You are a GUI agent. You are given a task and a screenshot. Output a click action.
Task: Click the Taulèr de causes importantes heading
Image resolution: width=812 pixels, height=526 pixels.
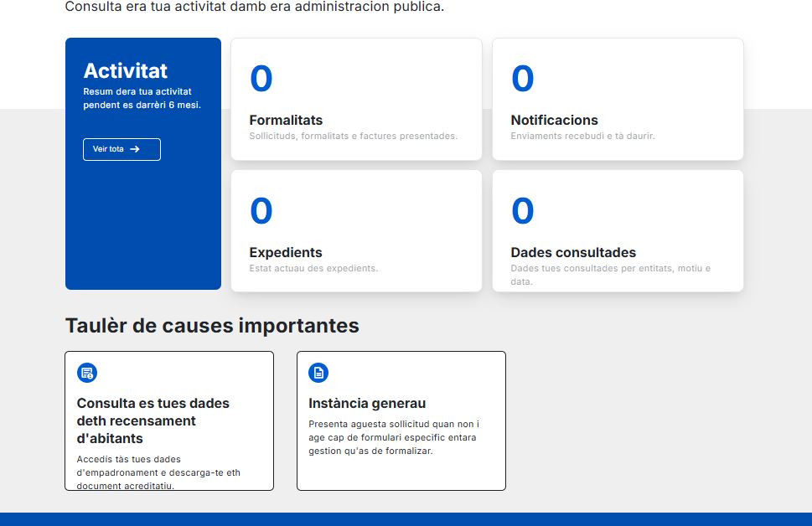click(x=212, y=326)
